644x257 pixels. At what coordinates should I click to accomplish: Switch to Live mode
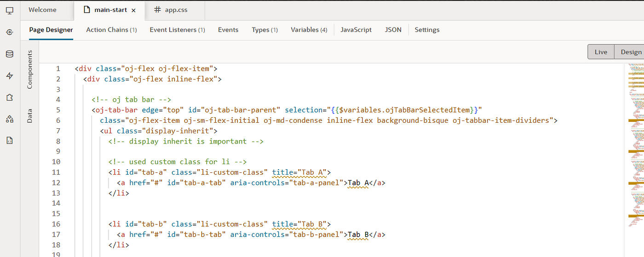coord(601,52)
